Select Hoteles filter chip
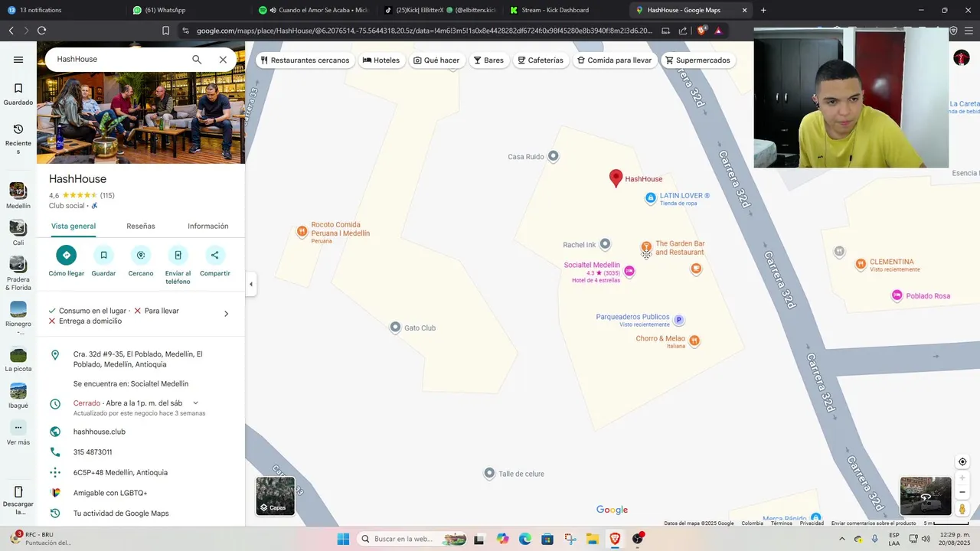The image size is (980, 551). 381,60
